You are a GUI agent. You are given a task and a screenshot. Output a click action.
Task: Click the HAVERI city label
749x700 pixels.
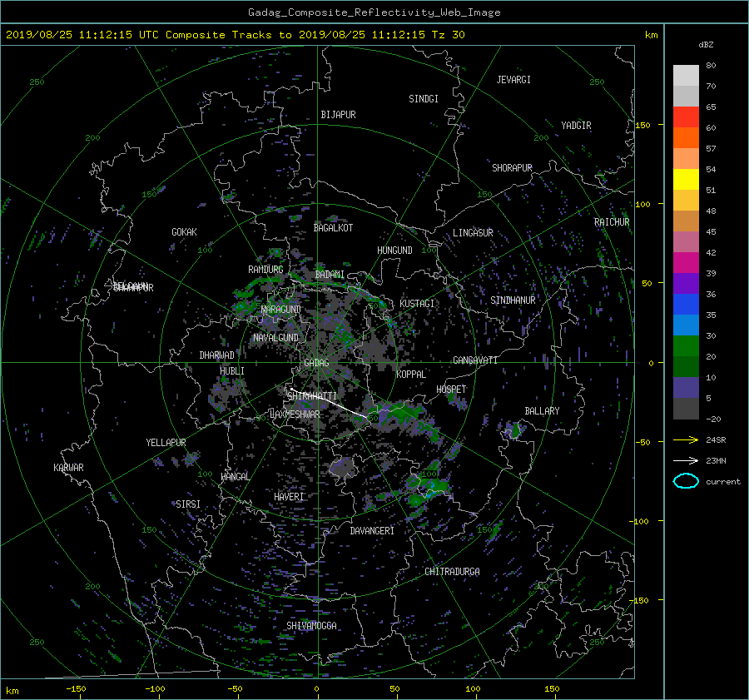coord(289,497)
